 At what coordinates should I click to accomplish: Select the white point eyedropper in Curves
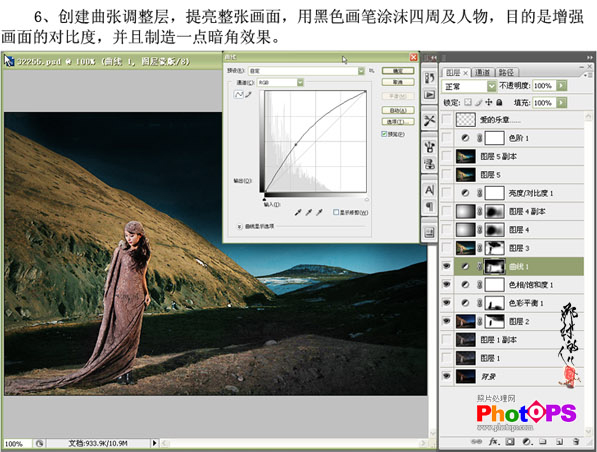[319, 212]
